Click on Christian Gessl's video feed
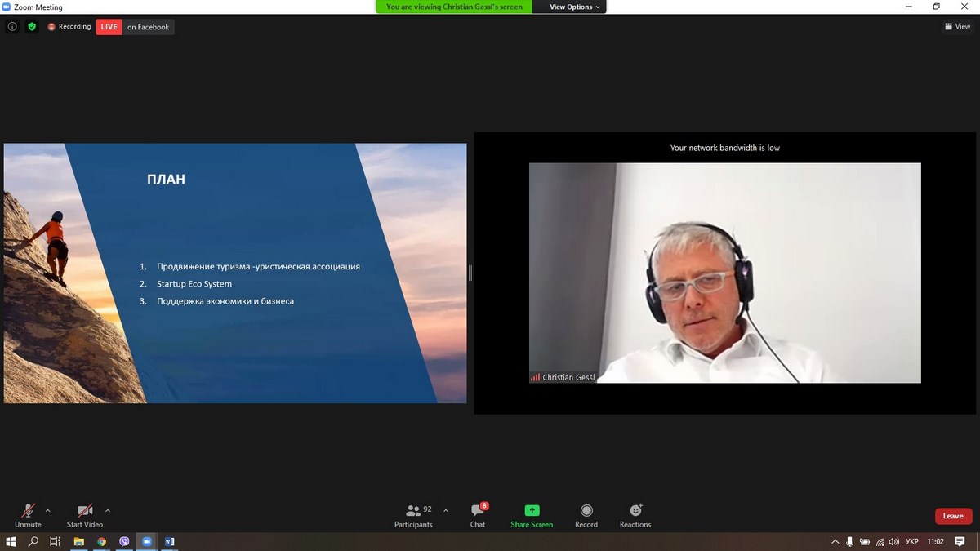This screenshot has width=980, height=551. pos(724,273)
